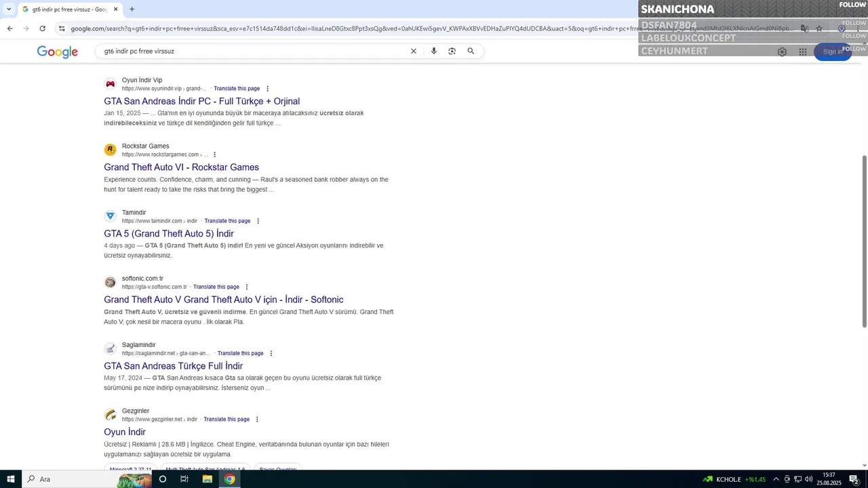
Task: Click the softonic.com.tr favicon
Action: [x=110, y=282]
